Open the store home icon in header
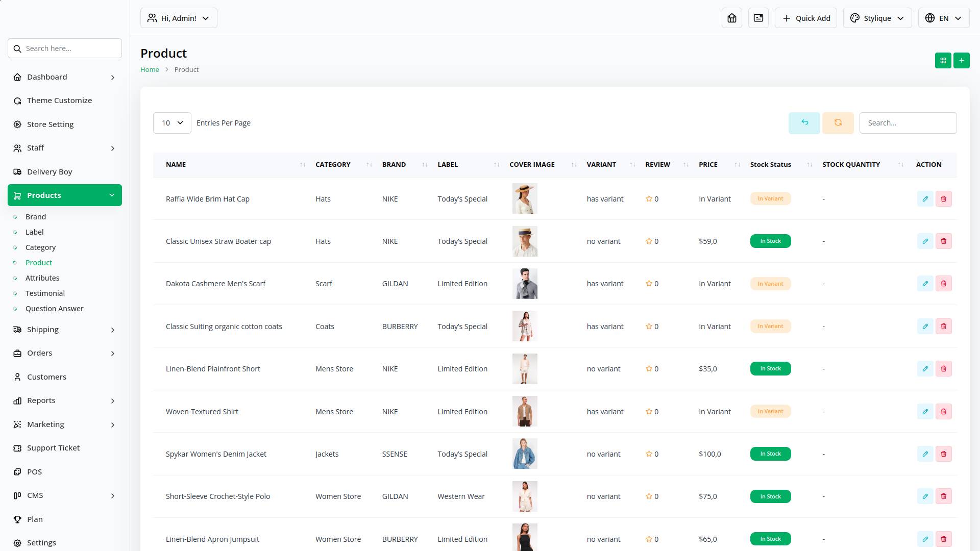Screen dimensions: 980x551 pyautogui.click(x=731, y=18)
